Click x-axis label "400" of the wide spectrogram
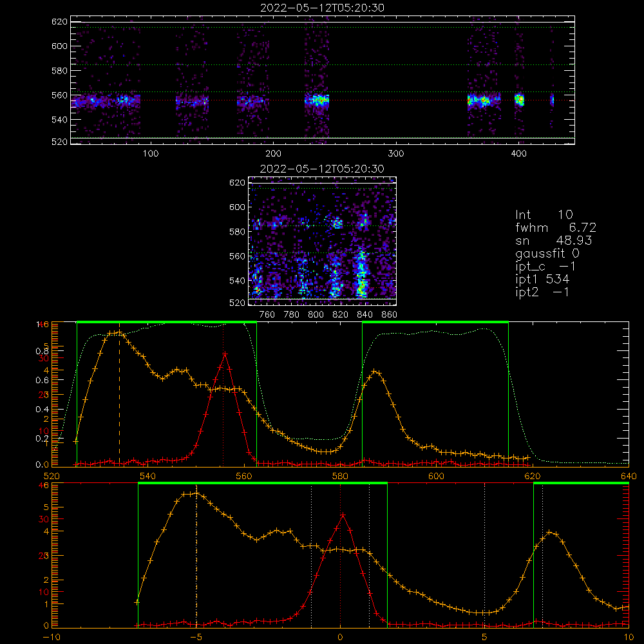Image resolution: width=644 pixels, height=644 pixels. pos(518,154)
